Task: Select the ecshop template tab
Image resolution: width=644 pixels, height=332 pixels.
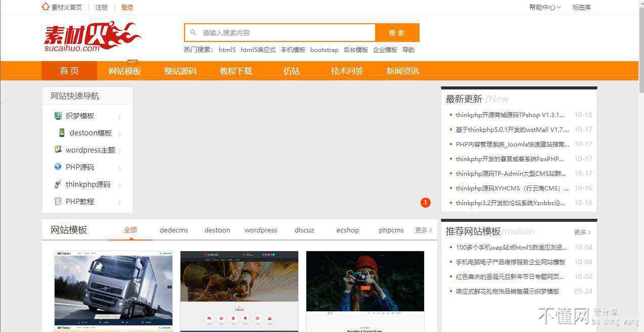Action: (x=348, y=230)
